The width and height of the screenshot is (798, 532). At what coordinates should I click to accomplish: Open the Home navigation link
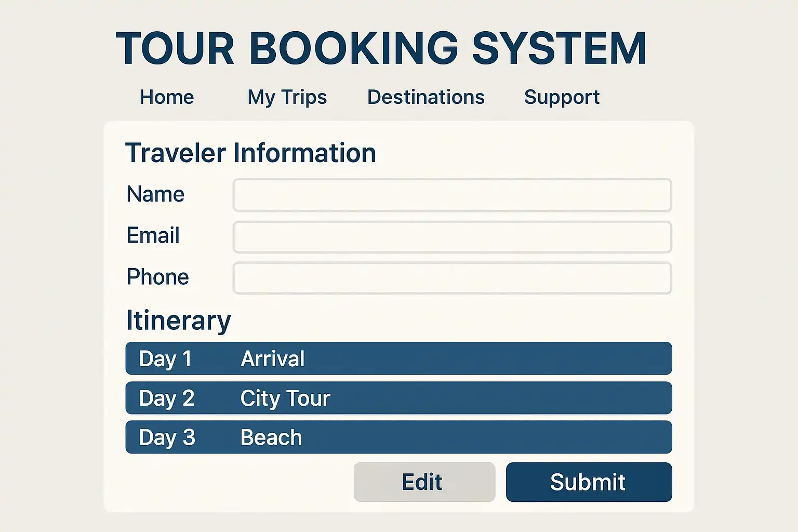coord(167,97)
